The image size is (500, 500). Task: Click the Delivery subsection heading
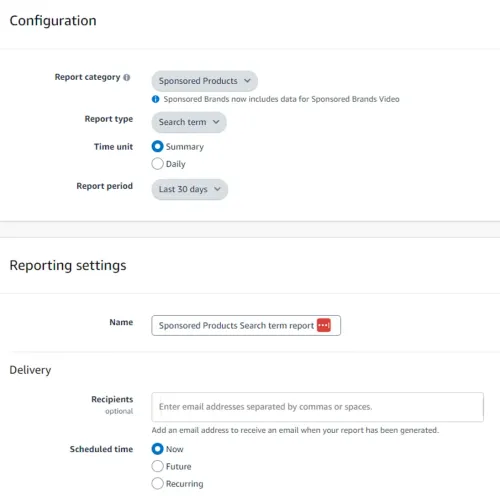click(x=30, y=370)
